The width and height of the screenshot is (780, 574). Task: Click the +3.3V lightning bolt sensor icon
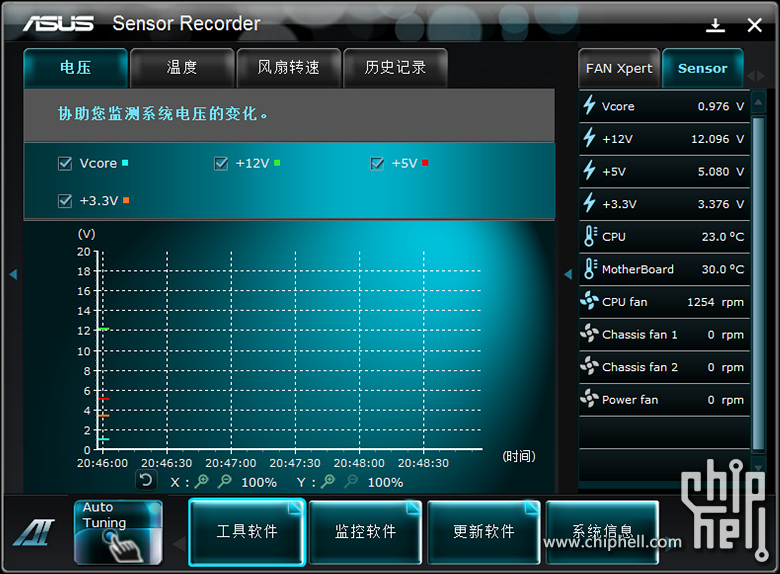[589, 203]
